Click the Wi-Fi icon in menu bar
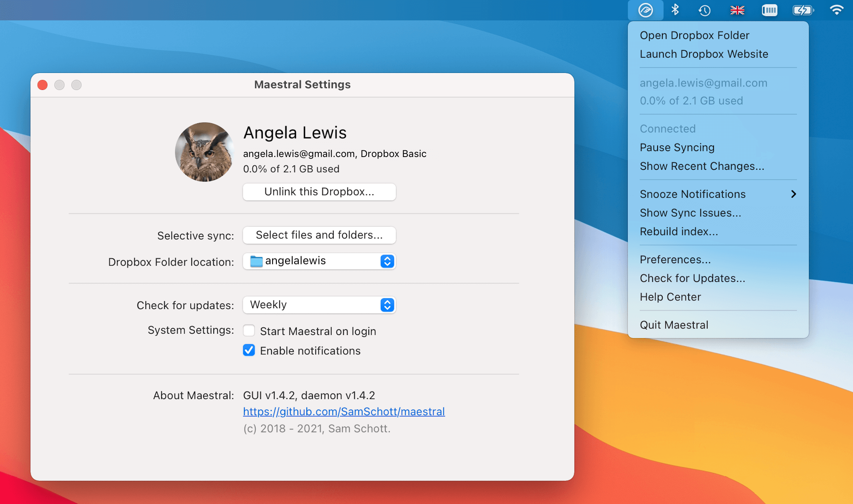 coord(839,10)
